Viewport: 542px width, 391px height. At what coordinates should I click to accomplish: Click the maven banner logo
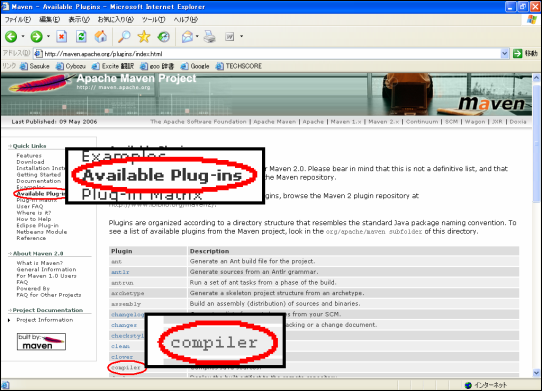point(492,103)
